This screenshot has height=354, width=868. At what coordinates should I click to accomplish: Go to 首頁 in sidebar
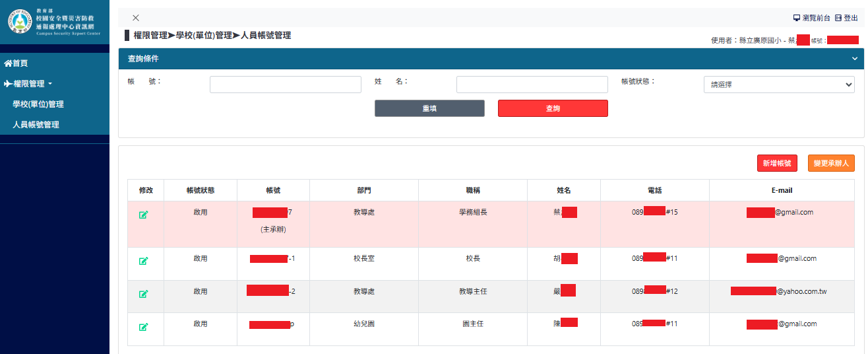click(x=16, y=63)
